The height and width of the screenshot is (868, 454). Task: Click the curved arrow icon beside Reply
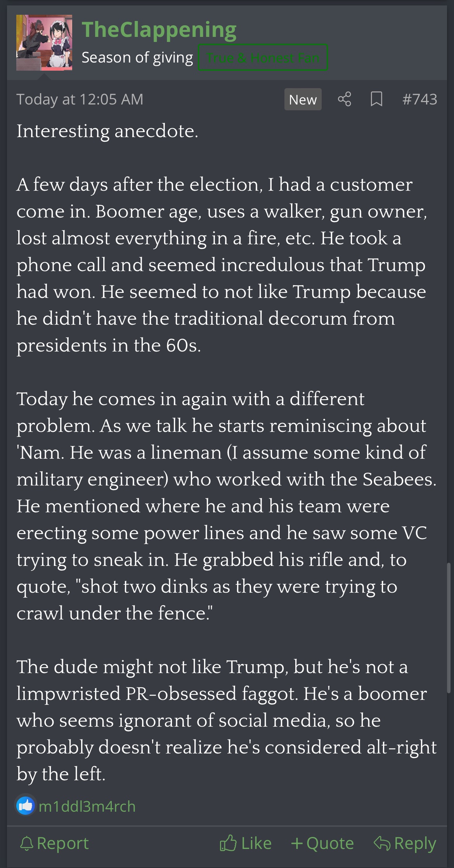(381, 843)
